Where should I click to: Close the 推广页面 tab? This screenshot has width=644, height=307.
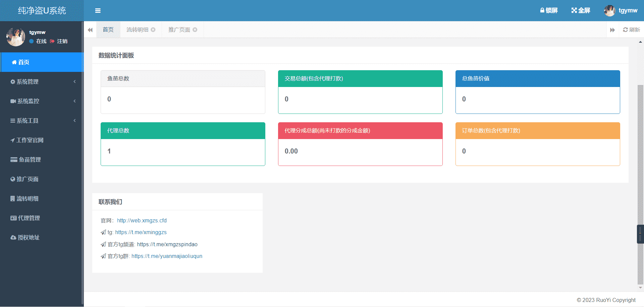[195, 30]
